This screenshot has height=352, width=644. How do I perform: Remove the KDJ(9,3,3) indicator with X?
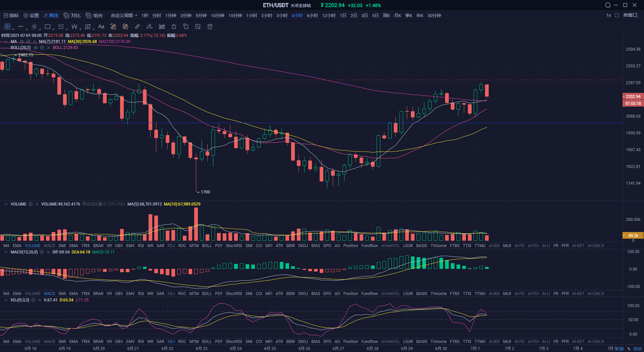click(40, 300)
